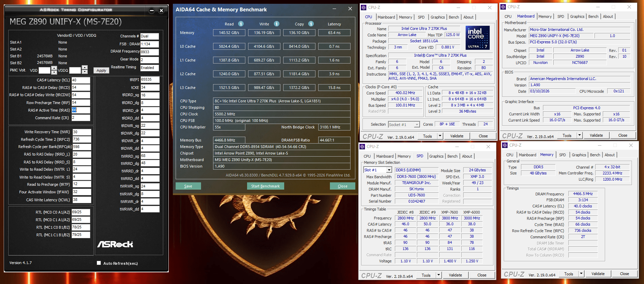Click the Part Number UD5-7600 in CPU-Z SPD

tap(417, 195)
